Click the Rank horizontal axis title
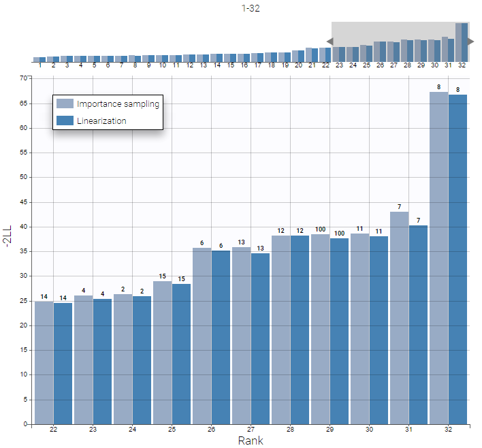Screen dimensions: 482x448 [250, 441]
